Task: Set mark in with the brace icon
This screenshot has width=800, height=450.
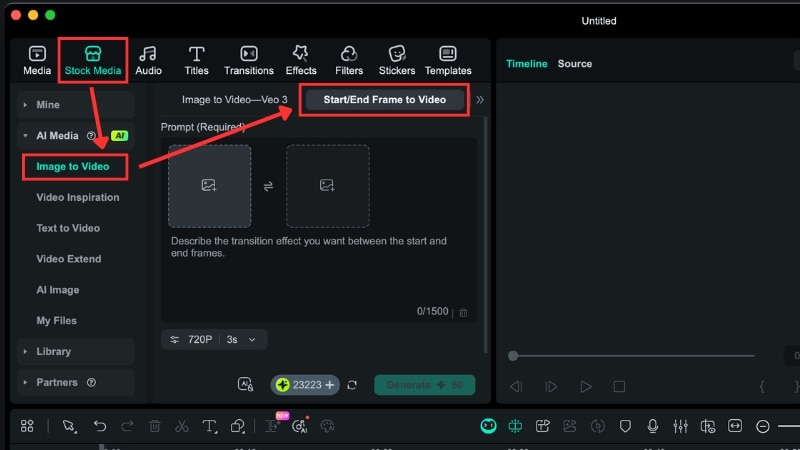Action: click(x=762, y=386)
